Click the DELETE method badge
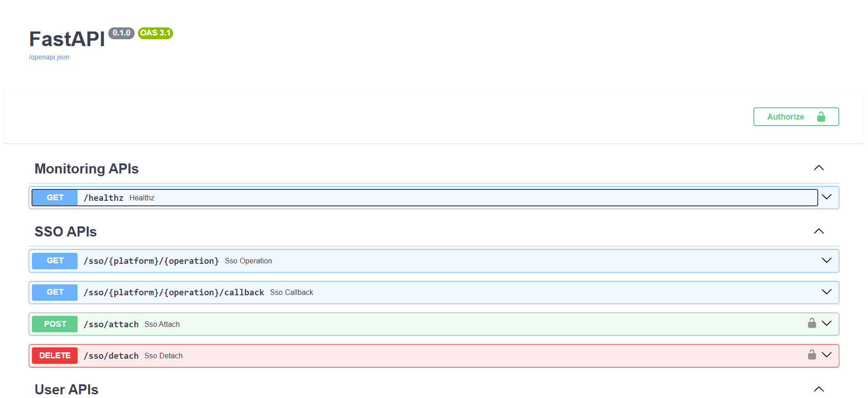 click(x=55, y=356)
